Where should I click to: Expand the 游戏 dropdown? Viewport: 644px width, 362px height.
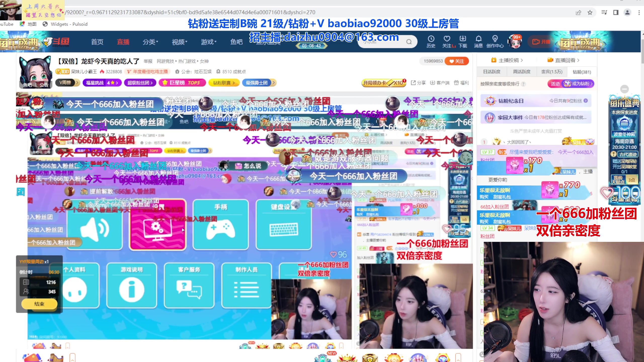(209, 42)
